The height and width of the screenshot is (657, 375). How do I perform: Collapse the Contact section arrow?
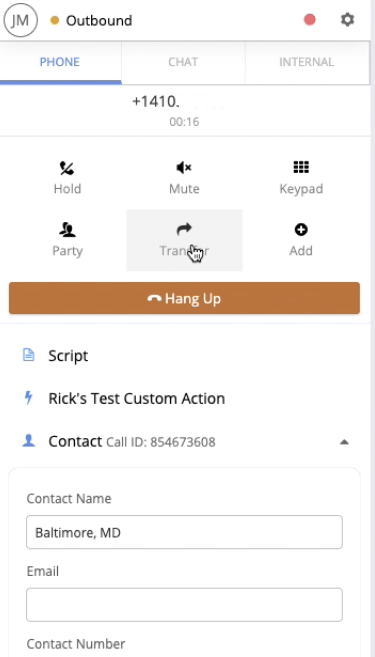coord(344,442)
